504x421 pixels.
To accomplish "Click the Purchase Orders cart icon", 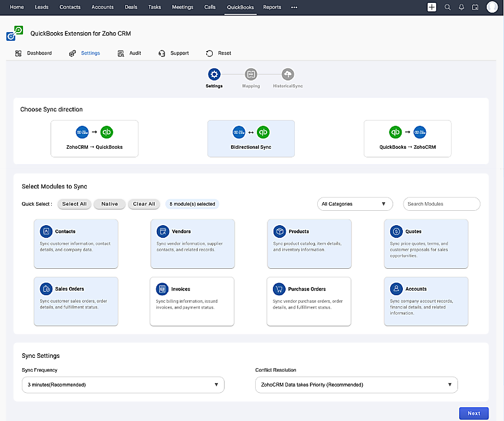I will tap(279, 289).
